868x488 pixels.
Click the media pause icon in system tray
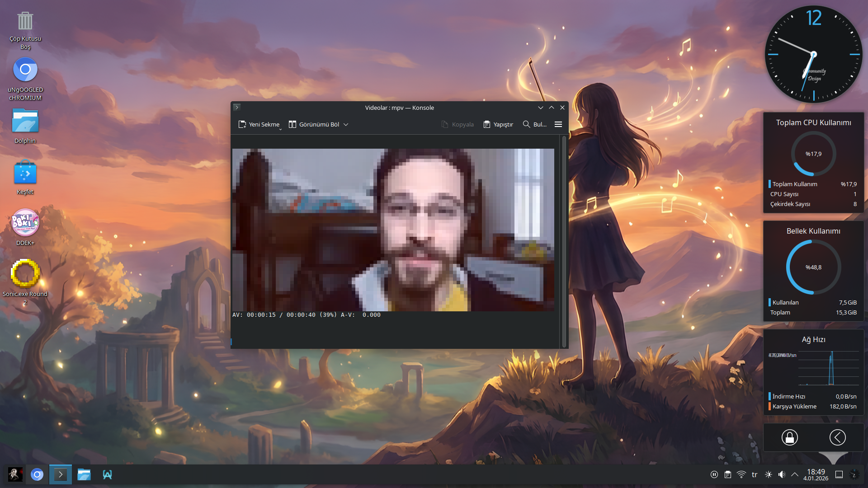tap(714, 474)
